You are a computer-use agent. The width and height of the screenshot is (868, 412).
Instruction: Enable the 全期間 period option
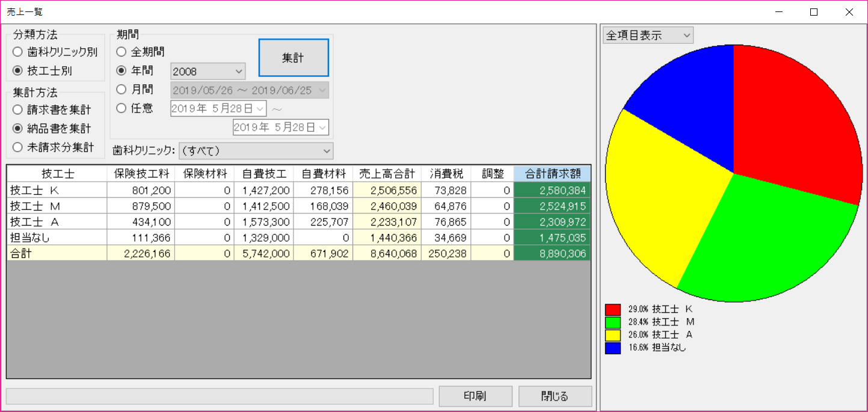tap(122, 52)
